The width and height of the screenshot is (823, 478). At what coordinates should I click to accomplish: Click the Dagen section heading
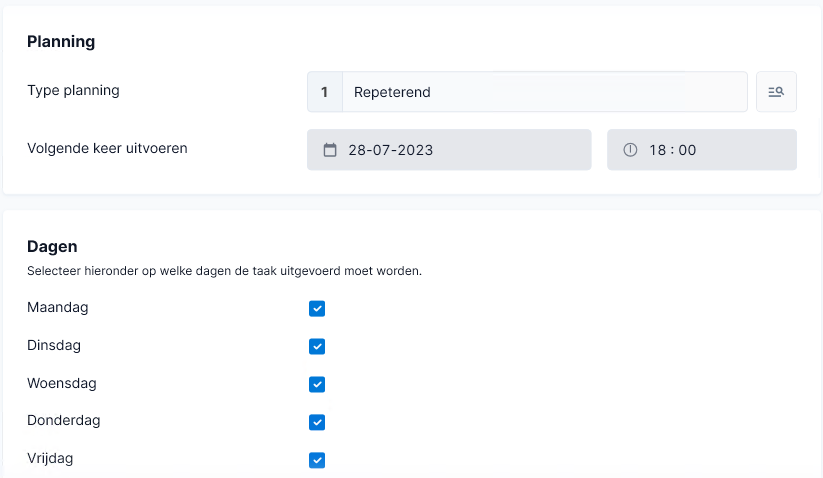click(52, 247)
